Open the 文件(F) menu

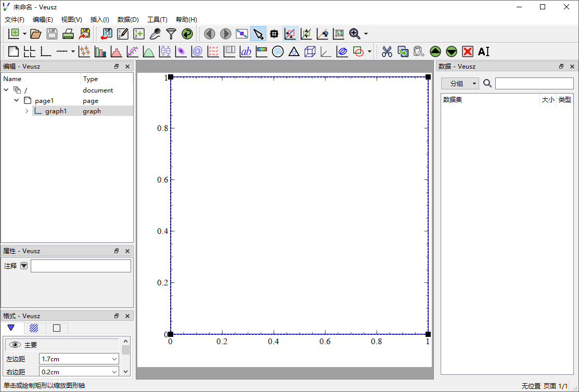click(15, 20)
